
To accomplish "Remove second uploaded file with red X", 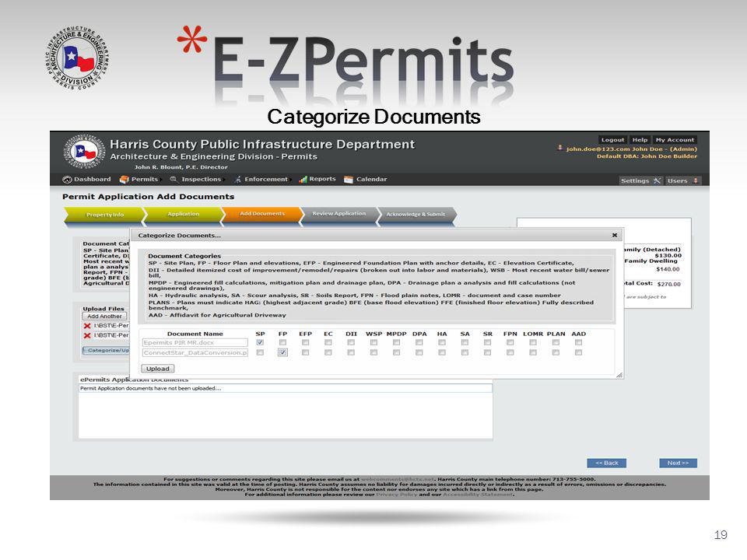I will click(x=87, y=336).
